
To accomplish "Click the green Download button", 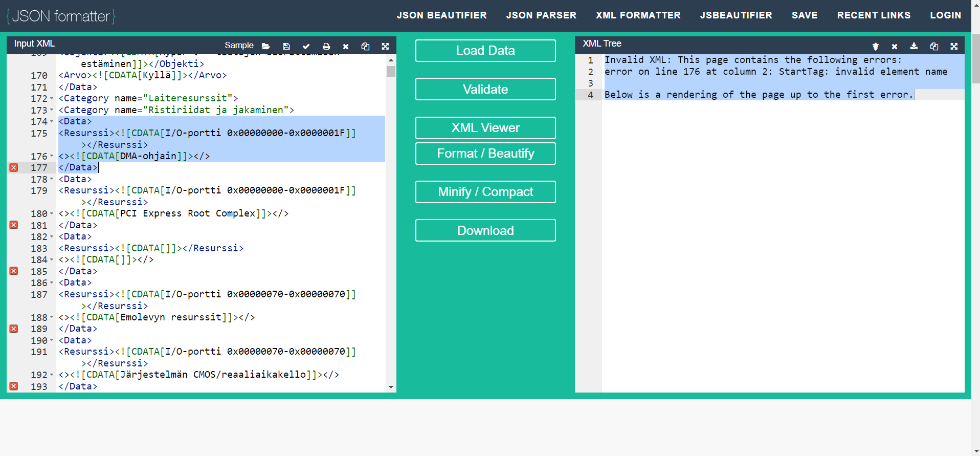I will pyautogui.click(x=485, y=230).
